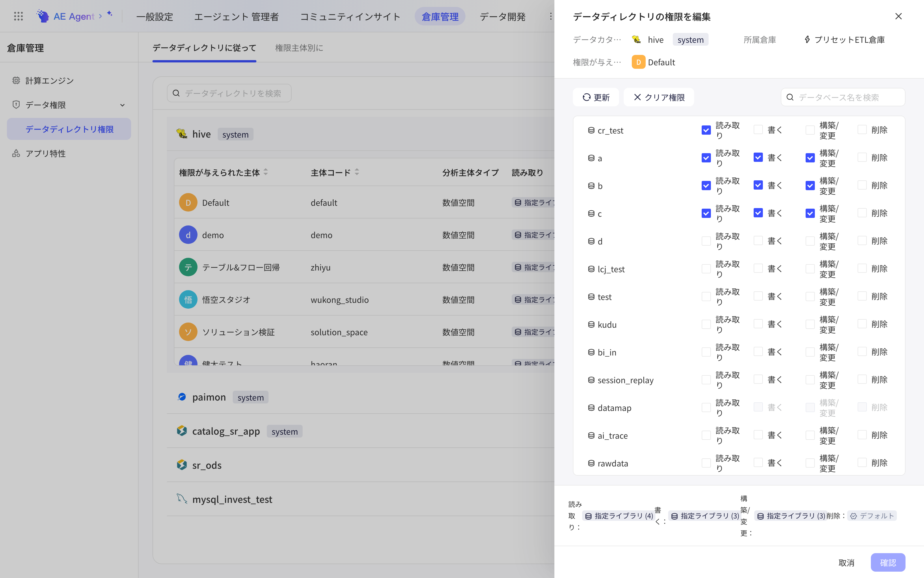Click the Default avatar in the table
Viewport: 924px width, 578px height.
click(x=188, y=203)
